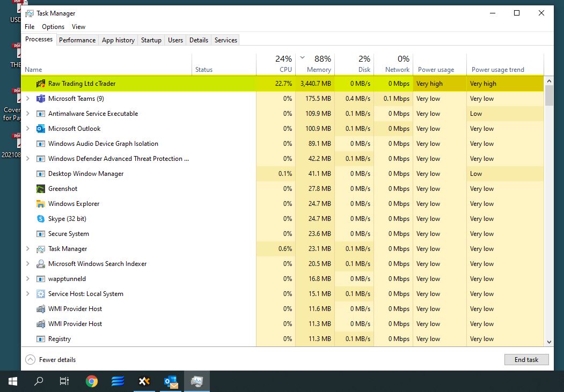564x392 pixels.
Task: Click the Raw Trading Ltd cTrader process icon
Action: coord(41,84)
